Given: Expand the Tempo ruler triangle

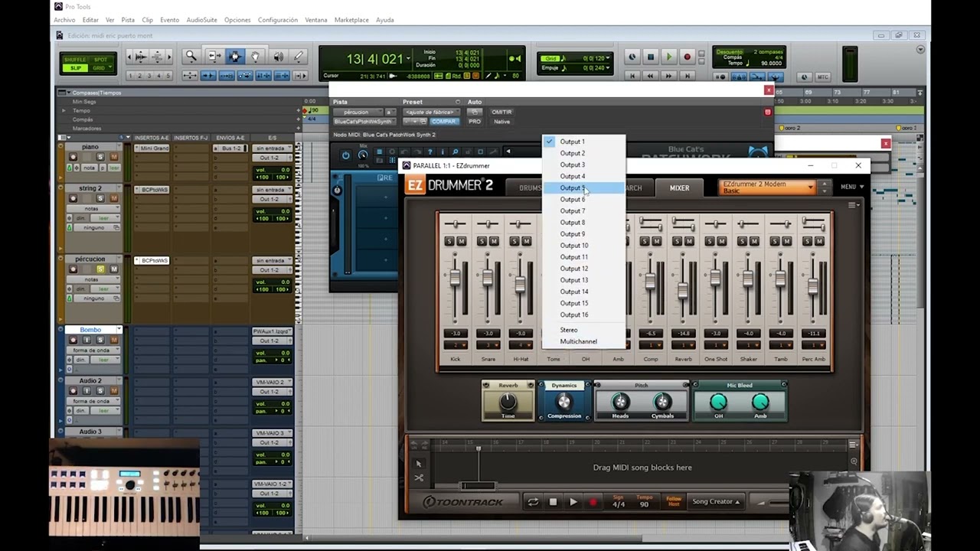Looking at the screenshot, I should (64, 111).
